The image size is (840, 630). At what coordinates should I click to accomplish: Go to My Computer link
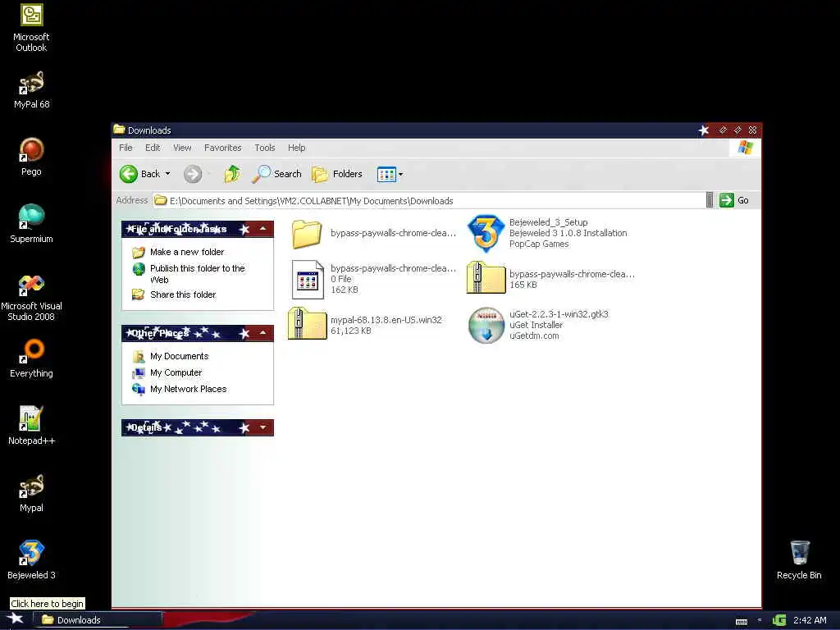[x=176, y=372]
